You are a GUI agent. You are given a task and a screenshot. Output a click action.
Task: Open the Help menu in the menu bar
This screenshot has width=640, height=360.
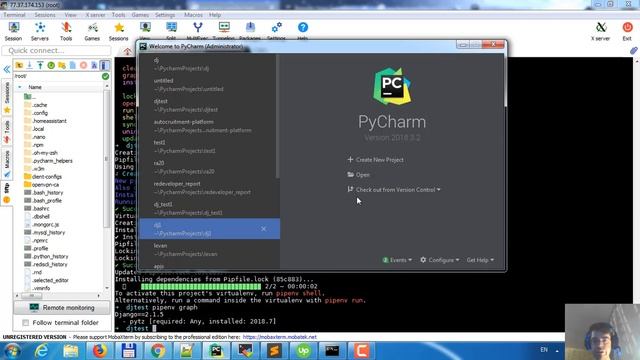click(215, 15)
